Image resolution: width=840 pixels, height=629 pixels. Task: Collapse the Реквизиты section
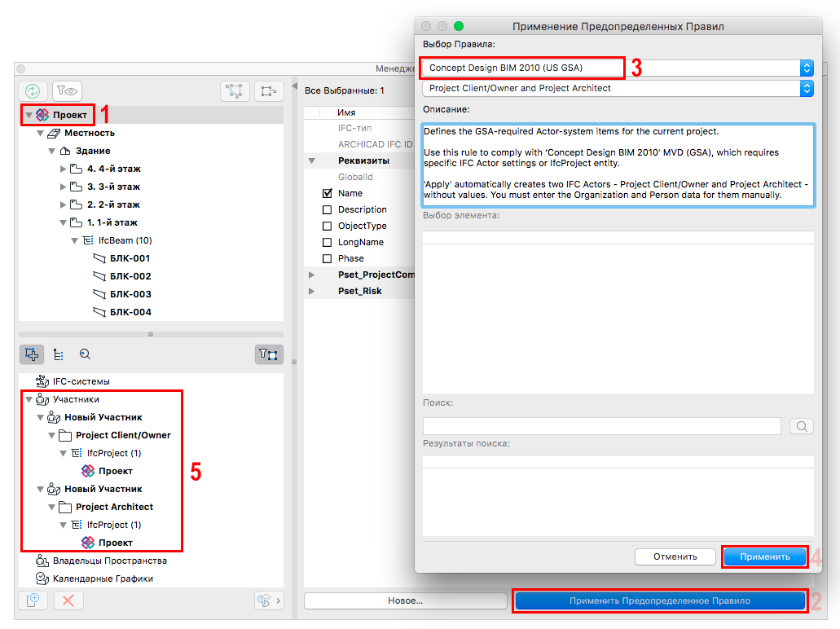coord(312,161)
